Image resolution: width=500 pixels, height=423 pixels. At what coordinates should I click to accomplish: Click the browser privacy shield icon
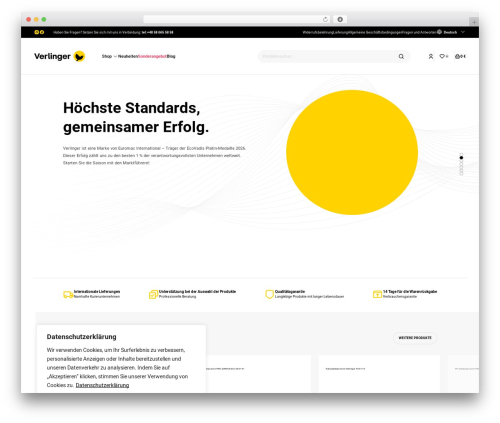[x=340, y=20]
